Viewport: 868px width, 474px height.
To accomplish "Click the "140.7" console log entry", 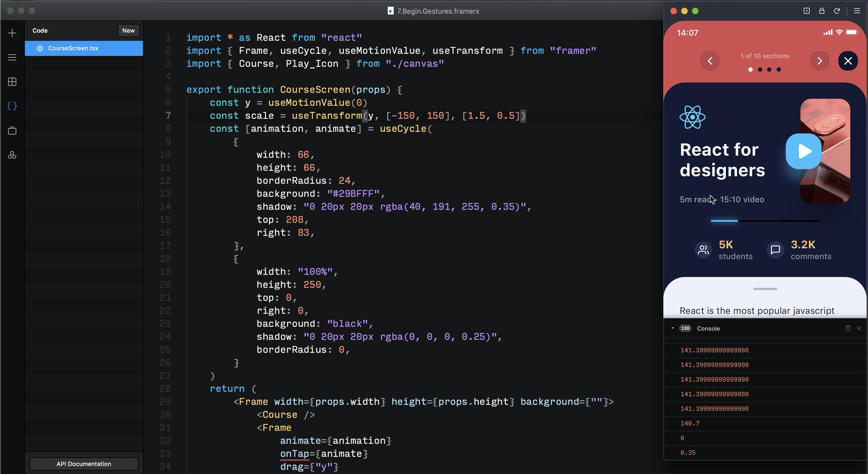I will coord(690,423).
